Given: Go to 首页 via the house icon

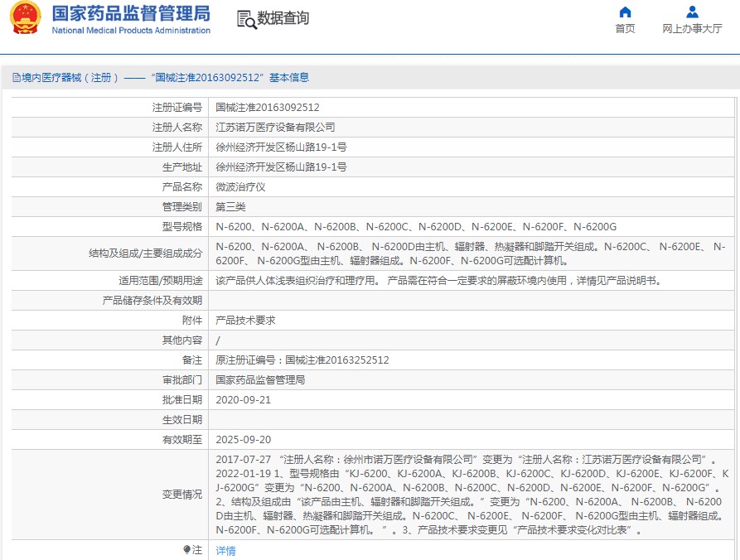Looking at the screenshot, I should pos(625,12).
